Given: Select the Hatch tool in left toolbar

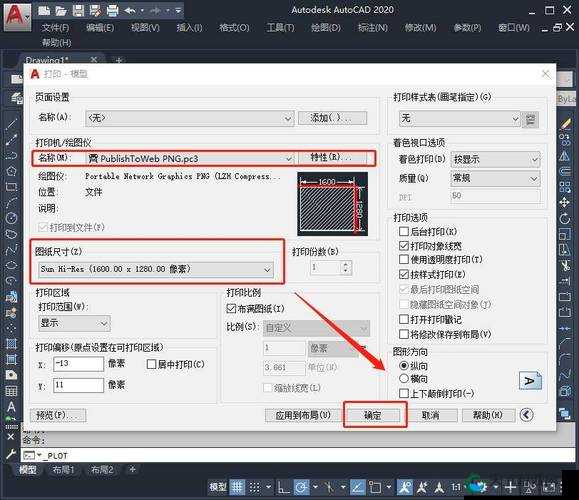Looking at the screenshot, I should coord(11,343).
